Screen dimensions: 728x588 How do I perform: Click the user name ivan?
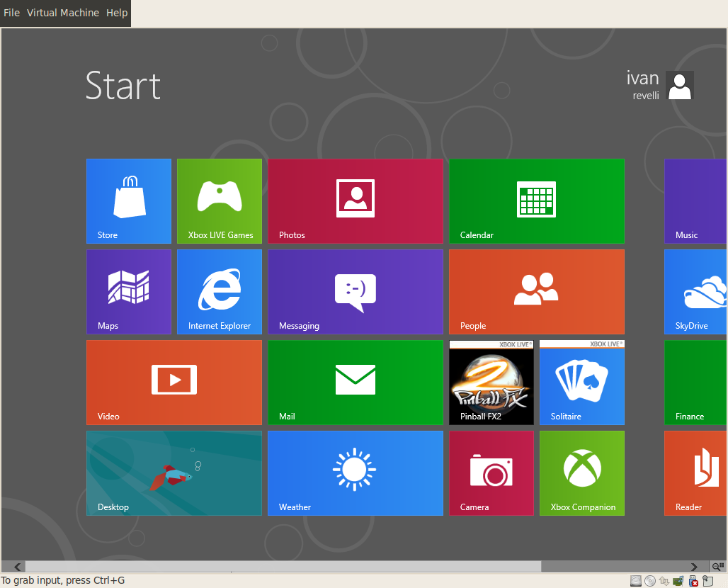click(x=642, y=78)
